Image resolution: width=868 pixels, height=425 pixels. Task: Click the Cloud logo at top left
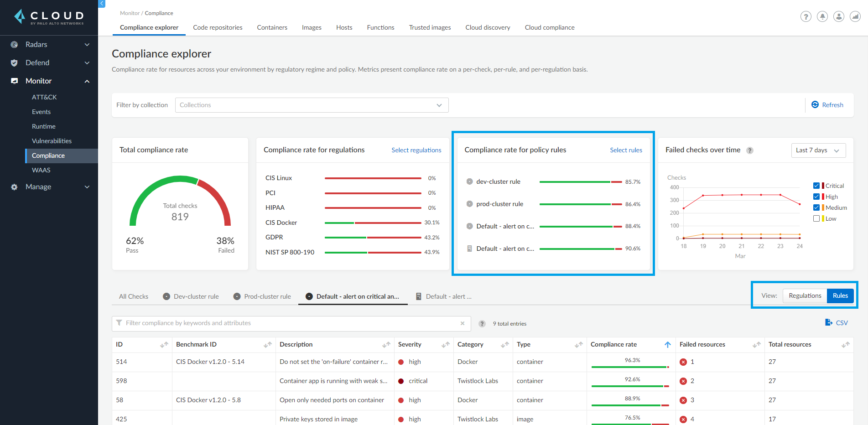(49, 17)
